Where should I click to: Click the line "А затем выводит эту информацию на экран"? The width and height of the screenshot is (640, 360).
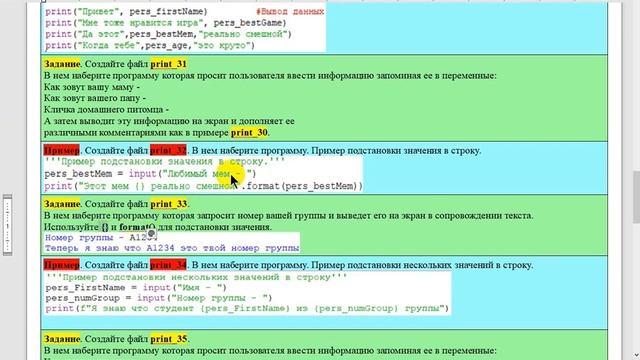(169, 121)
